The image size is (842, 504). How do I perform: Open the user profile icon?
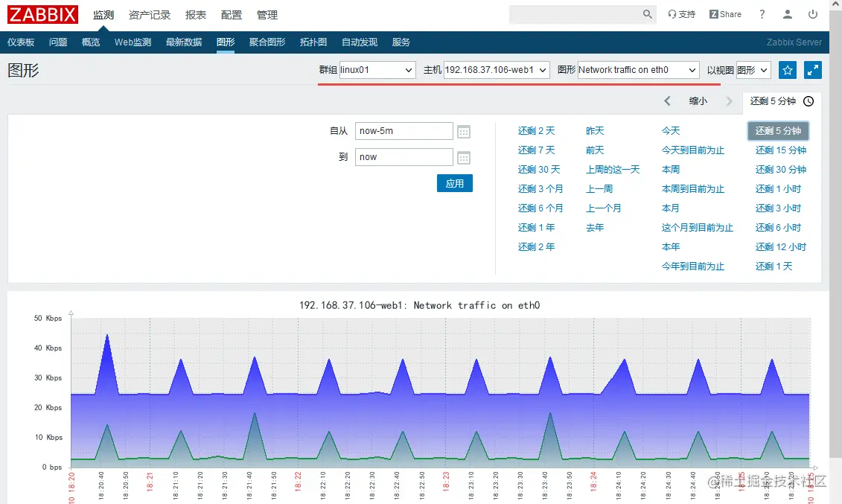click(787, 14)
